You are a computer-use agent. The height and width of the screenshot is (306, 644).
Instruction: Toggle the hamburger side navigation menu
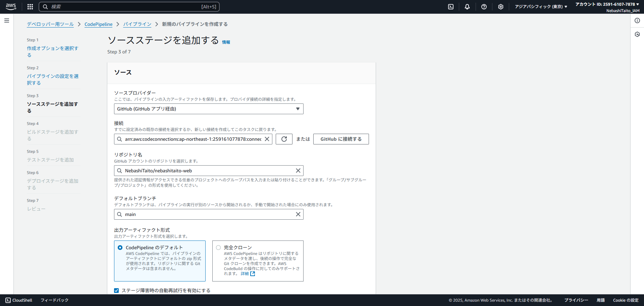point(7,20)
